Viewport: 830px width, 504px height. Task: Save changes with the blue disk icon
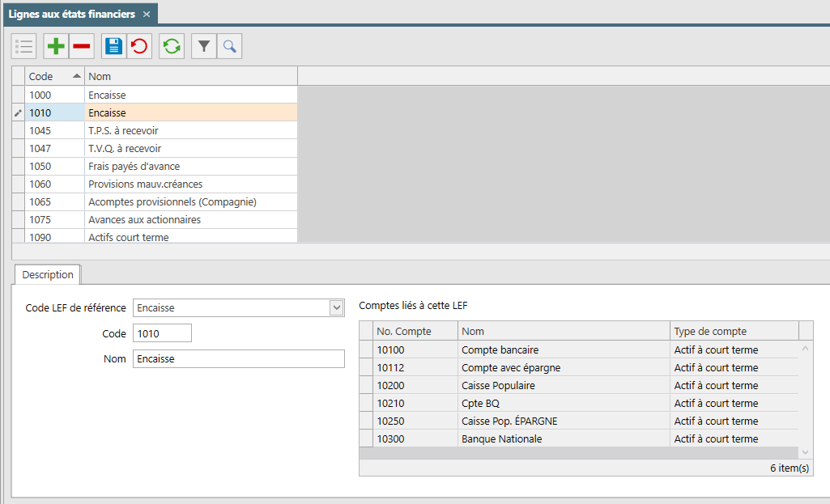tap(114, 47)
